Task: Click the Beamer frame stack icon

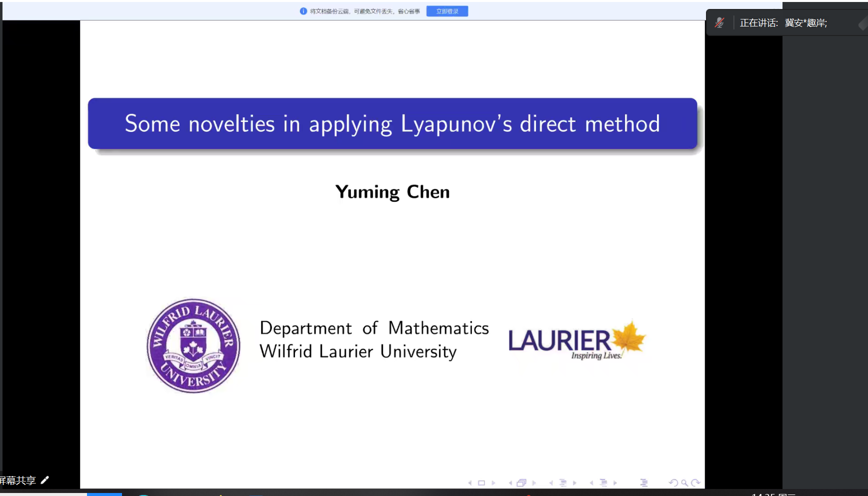Action: (521, 483)
